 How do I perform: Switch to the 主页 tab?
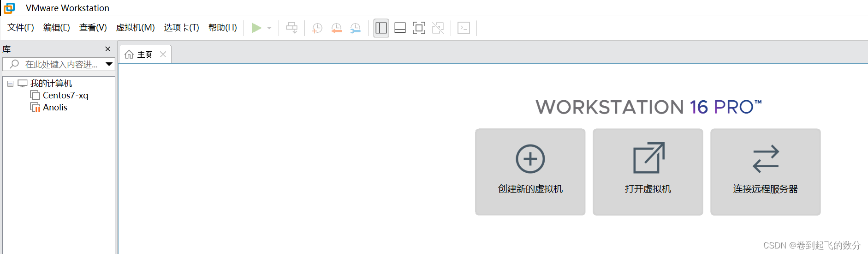[145, 54]
